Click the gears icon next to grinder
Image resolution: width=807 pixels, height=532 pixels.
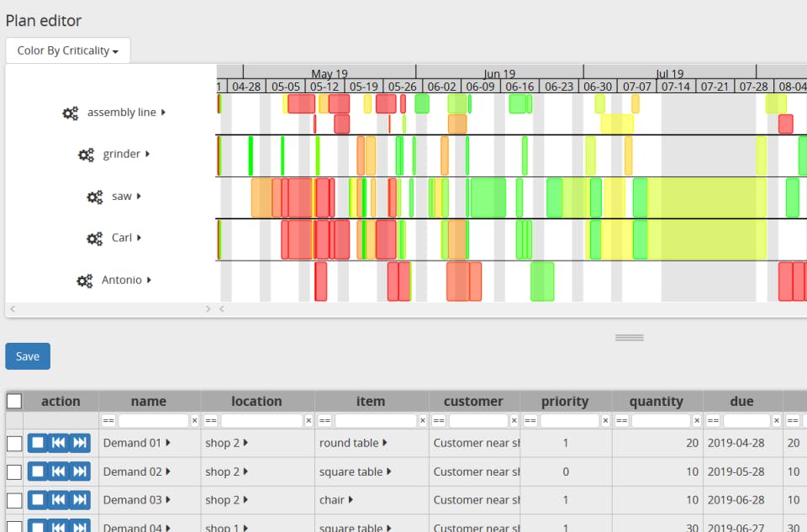[x=86, y=155]
